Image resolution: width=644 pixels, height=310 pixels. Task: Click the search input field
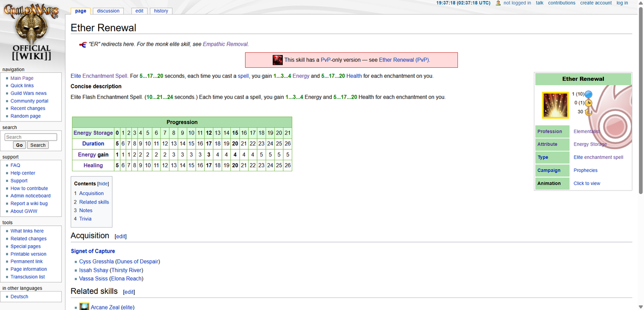tap(31, 137)
